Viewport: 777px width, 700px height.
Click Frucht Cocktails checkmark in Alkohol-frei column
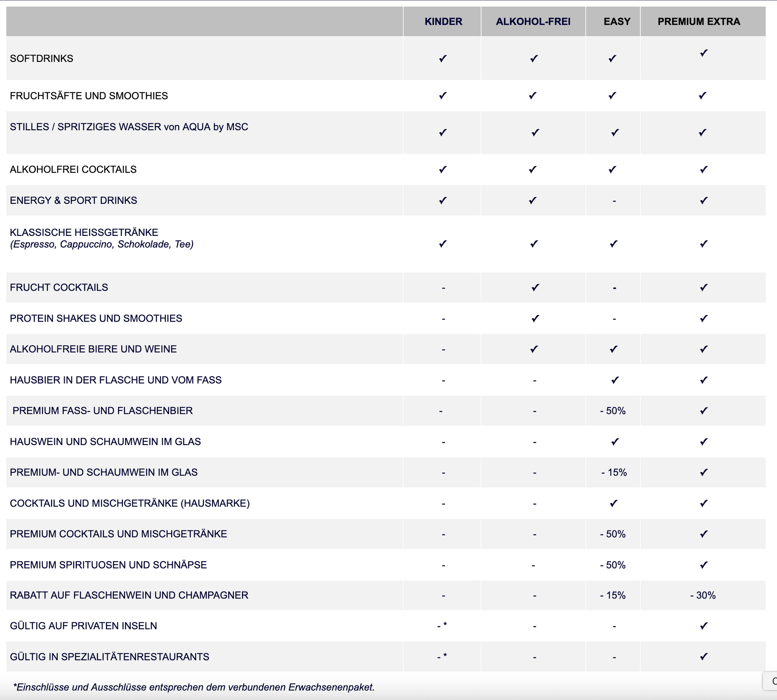[x=535, y=288]
